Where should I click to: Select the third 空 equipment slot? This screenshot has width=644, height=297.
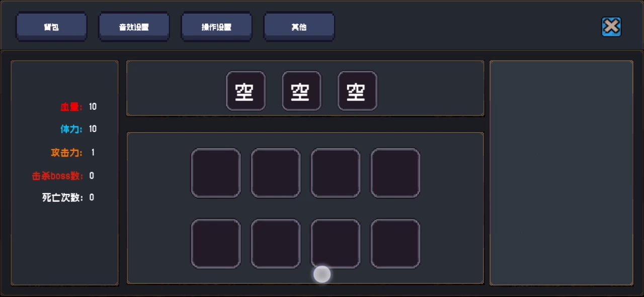pyautogui.click(x=357, y=91)
